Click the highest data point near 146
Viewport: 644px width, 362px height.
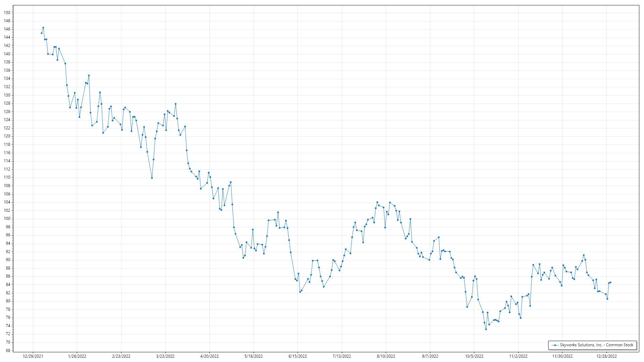tap(43, 28)
